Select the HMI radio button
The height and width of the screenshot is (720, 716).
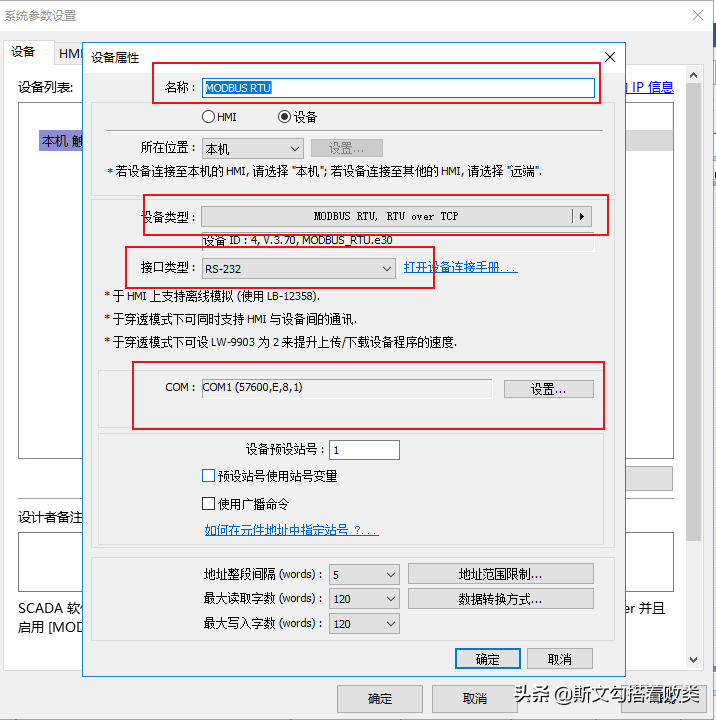pos(209,117)
